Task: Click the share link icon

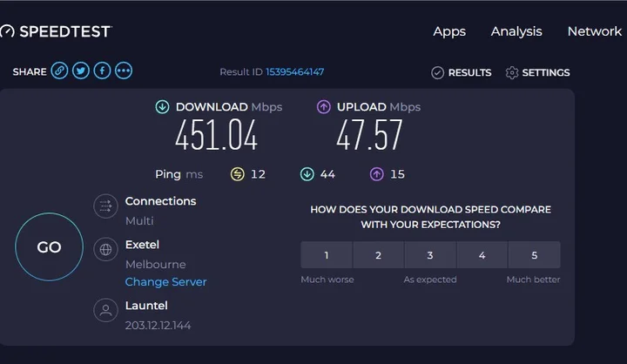Action: coord(59,71)
